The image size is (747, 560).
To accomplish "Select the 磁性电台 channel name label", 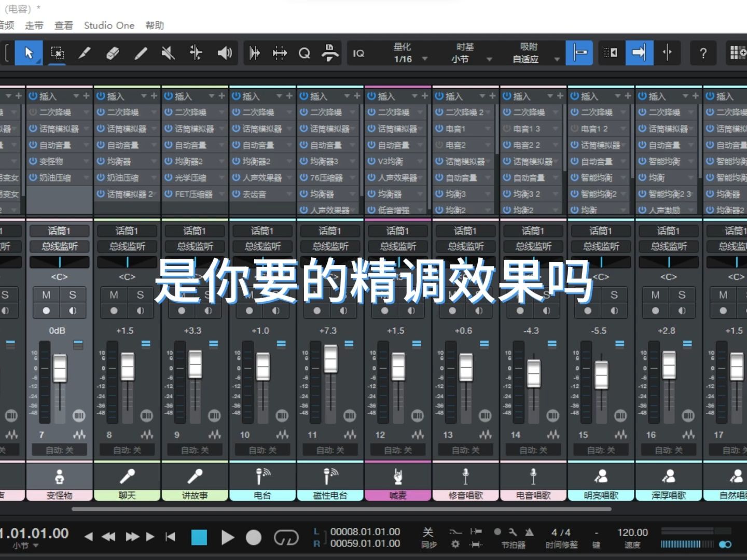I will pos(330,495).
